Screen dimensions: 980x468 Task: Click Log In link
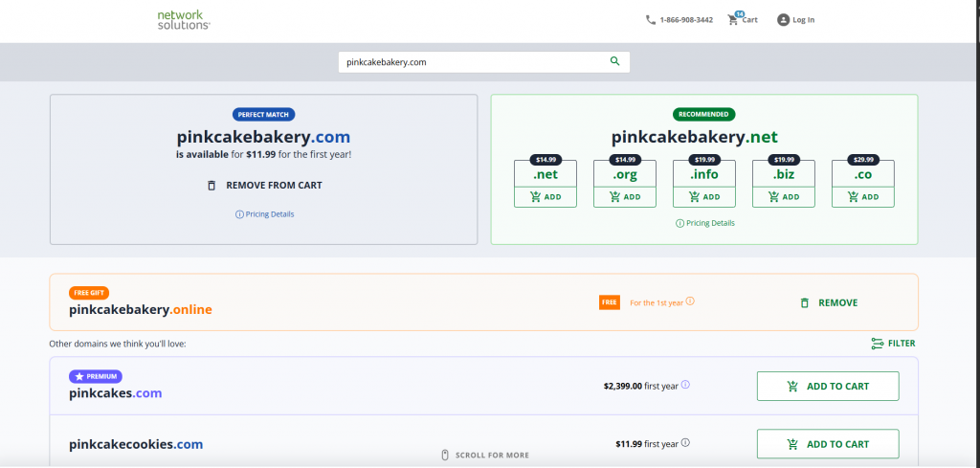[803, 20]
